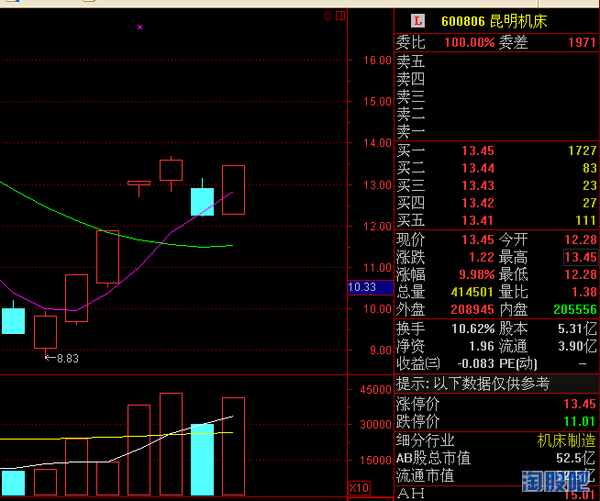Click the 流通市值 label
The image size is (600, 501).
[425, 476]
